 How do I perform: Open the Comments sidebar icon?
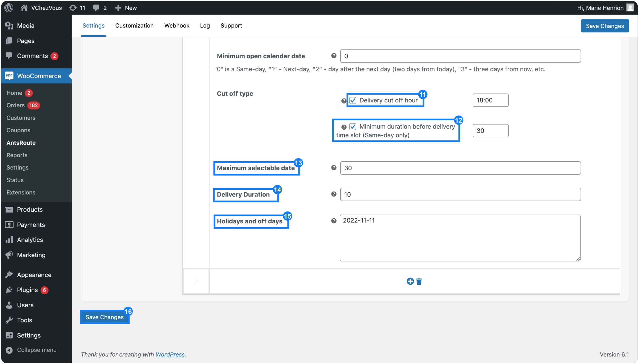9,56
